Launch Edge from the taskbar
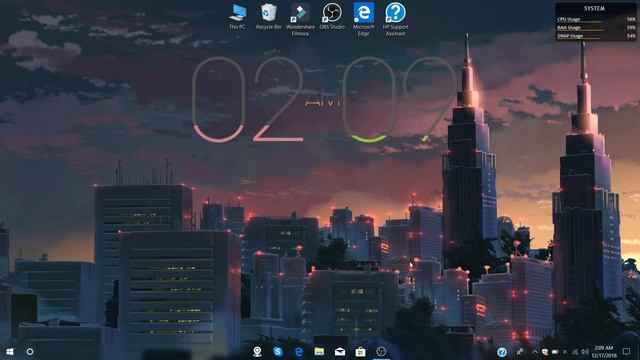The width and height of the screenshot is (640, 360). pos(299,351)
